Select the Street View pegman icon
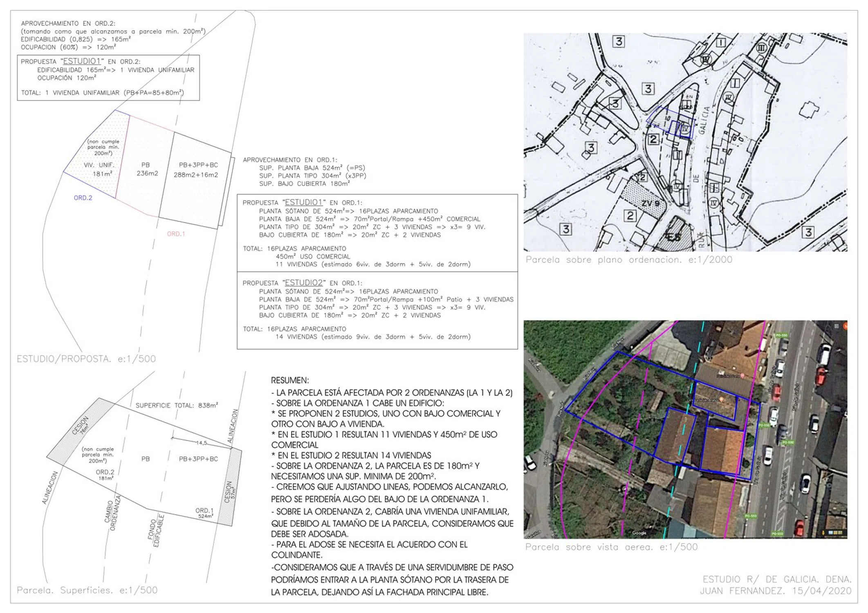The width and height of the screenshot is (868, 613). click(823, 533)
